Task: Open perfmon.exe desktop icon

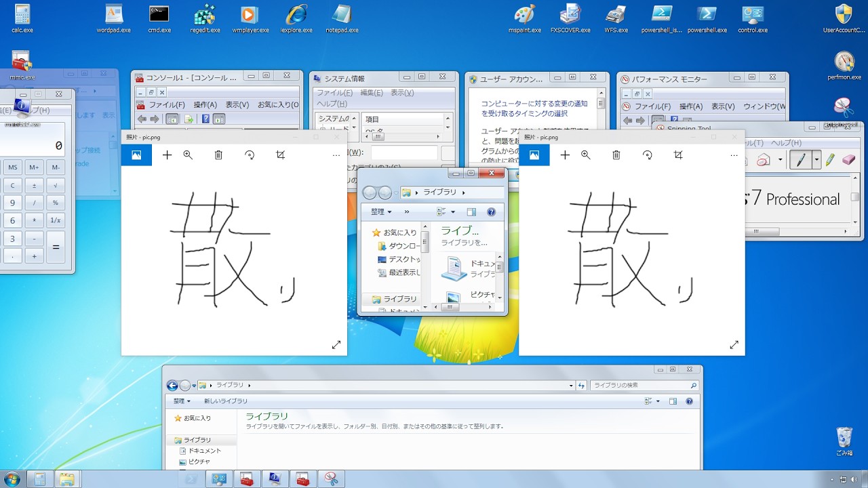Action: (x=844, y=66)
